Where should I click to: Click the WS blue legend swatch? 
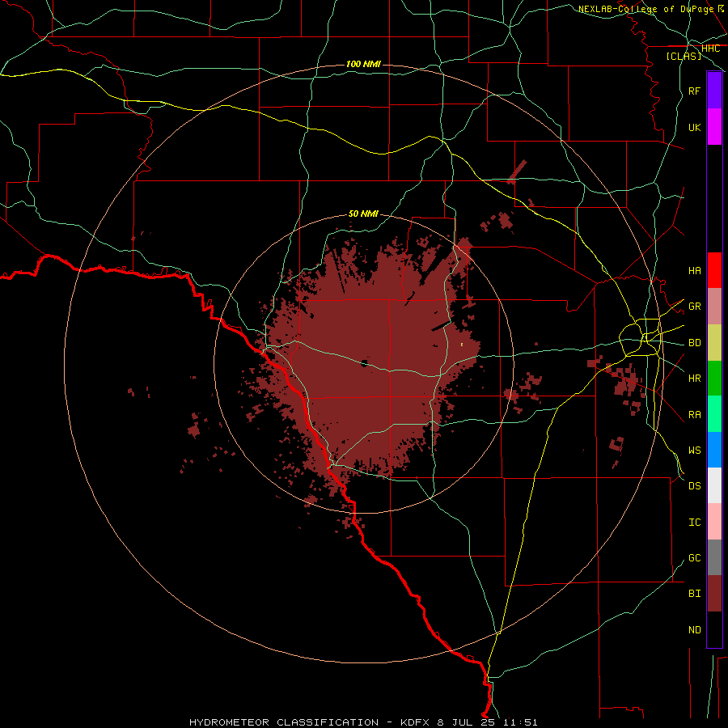(714, 450)
